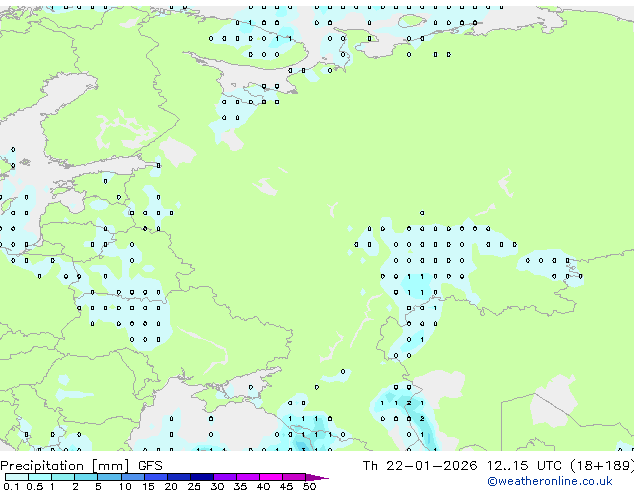The image size is (634, 490).
Task: Select the 2–5 mm legend swatch
Action: (86, 477)
